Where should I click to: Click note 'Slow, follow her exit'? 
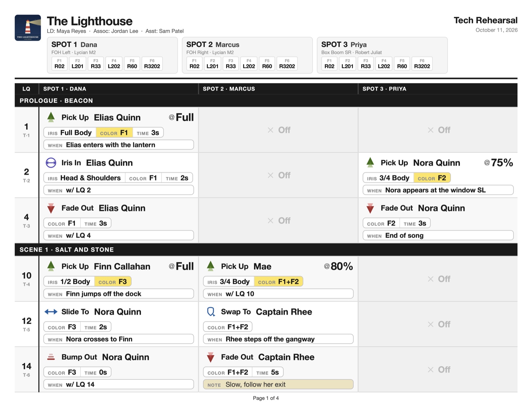pos(278,384)
